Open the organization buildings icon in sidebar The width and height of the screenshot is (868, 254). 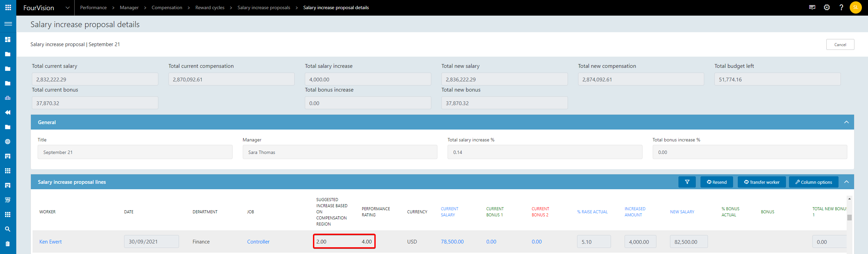click(x=8, y=98)
